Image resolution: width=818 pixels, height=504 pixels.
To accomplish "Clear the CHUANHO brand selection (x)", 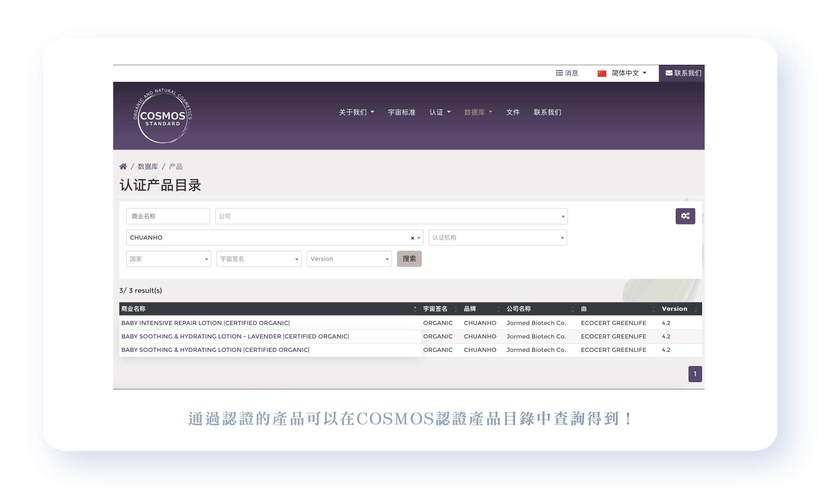I will click(x=412, y=238).
